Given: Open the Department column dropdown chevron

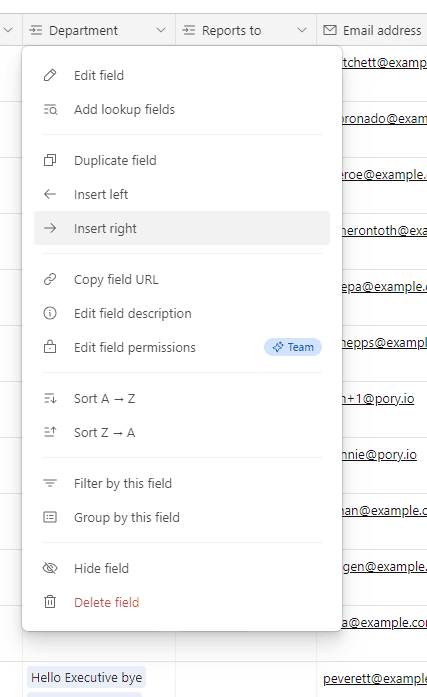Looking at the screenshot, I should coord(161,30).
